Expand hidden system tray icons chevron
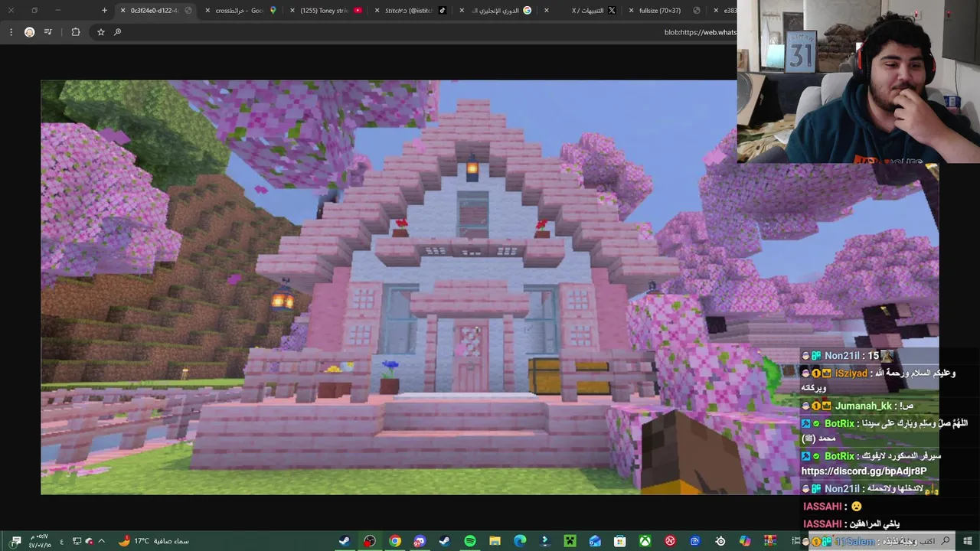The width and height of the screenshot is (980, 551). pyautogui.click(x=101, y=541)
